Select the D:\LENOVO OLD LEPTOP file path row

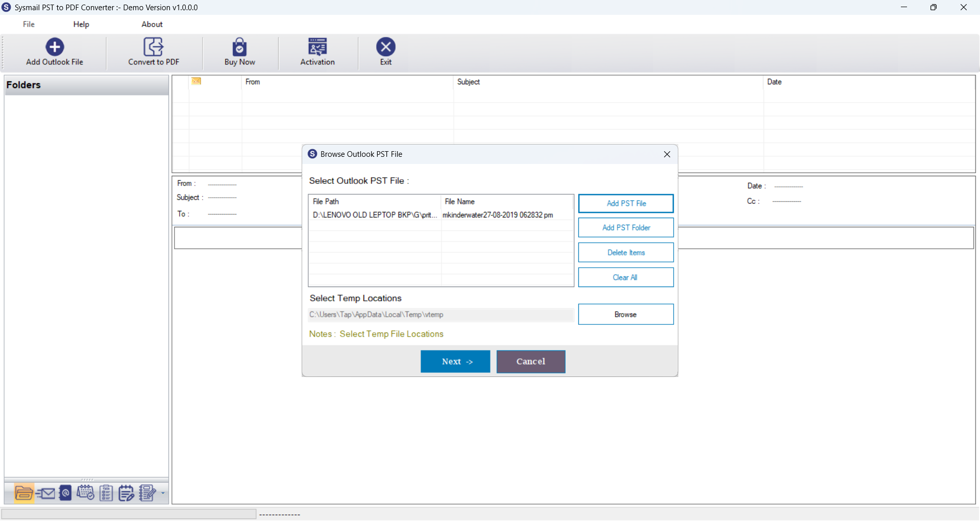pyautogui.click(x=375, y=215)
